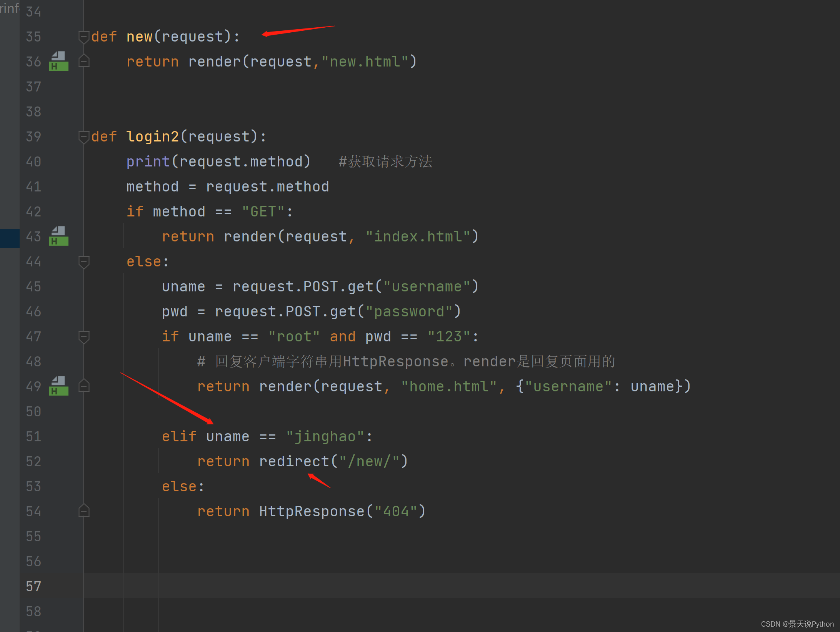This screenshot has width=840, height=632.
Task: Click the "GET" string literal
Action: (x=263, y=212)
